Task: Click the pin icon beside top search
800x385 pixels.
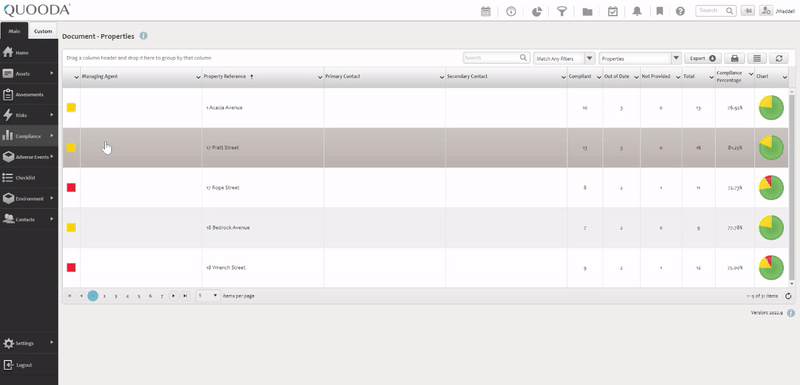Action: pos(748,11)
